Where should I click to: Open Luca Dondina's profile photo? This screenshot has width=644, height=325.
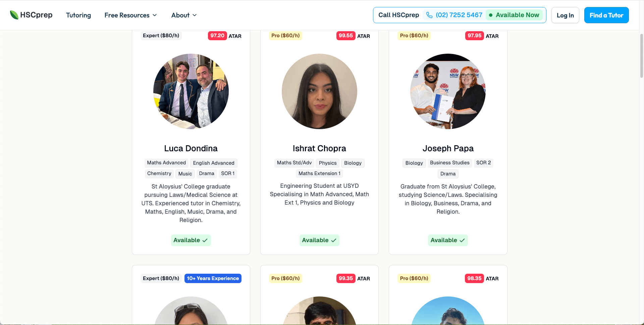click(191, 91)
